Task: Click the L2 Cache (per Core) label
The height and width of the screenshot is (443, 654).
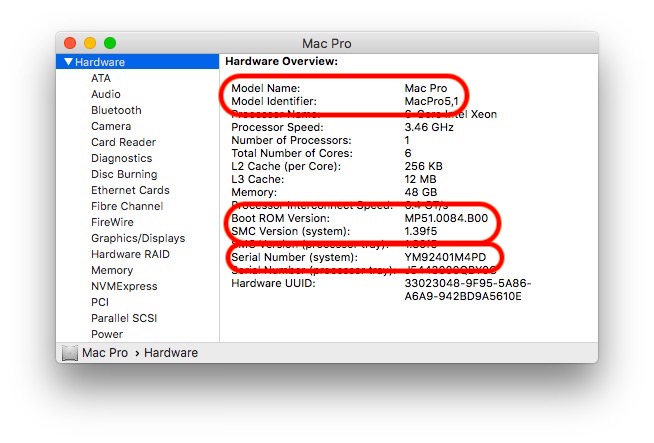Action: coord(286,166)
